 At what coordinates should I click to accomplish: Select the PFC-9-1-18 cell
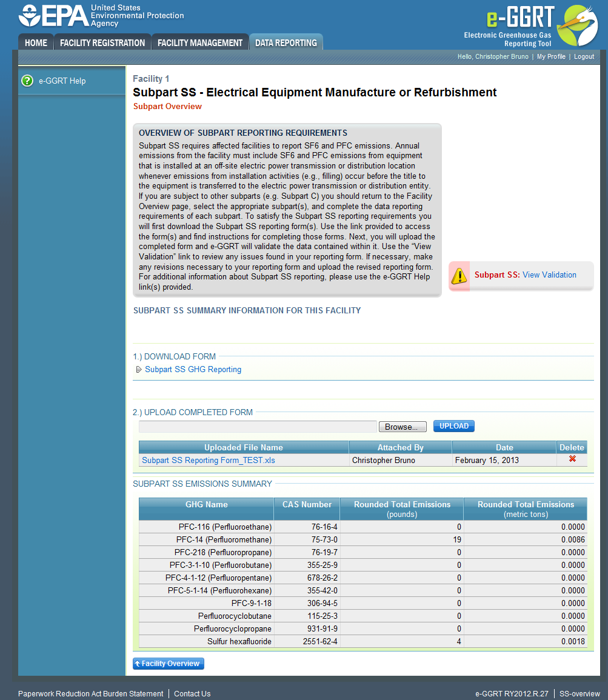click(x=206, y=603)
